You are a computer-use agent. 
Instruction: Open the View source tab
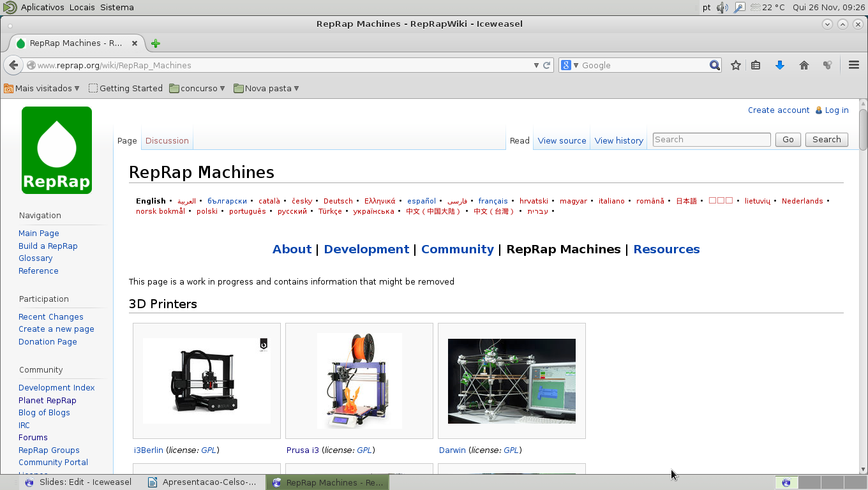tap(562, 140)
